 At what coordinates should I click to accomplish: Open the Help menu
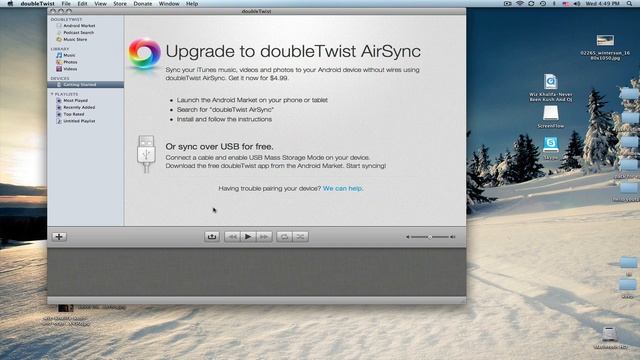tap(192, 4)
